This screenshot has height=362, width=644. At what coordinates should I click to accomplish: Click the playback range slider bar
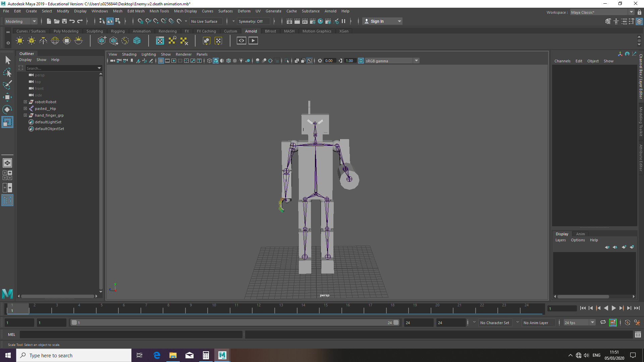pyautogui.click(x=235, y=322)
